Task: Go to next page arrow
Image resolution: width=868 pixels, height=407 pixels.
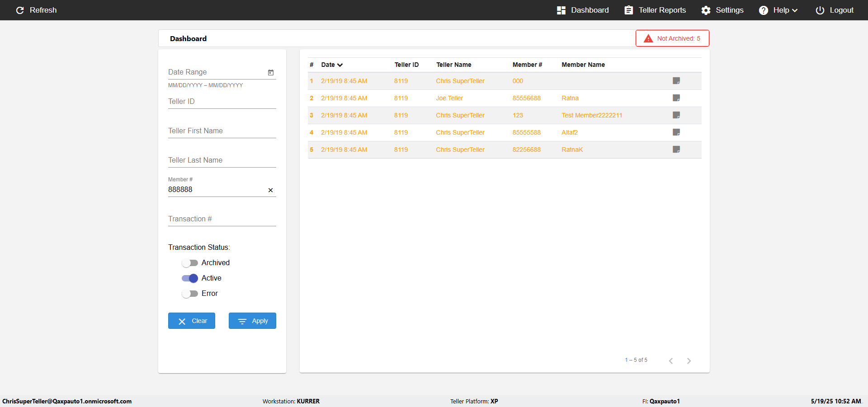Action: pos(689,360)
